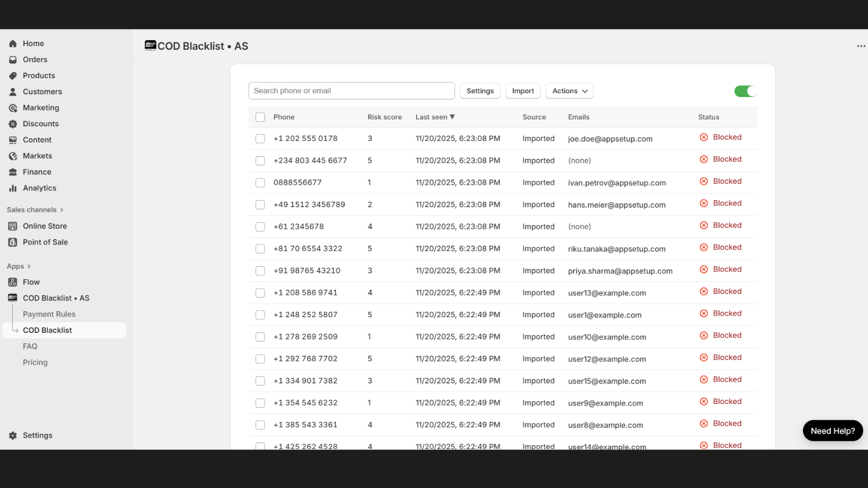
Task: Click the Flow app icon
Action: (x=13, y=282)
